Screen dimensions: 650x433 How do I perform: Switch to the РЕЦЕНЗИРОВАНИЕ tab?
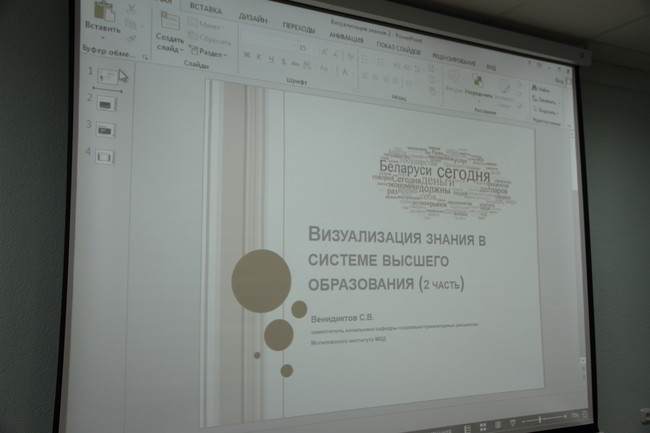click(x=454, y=60)
